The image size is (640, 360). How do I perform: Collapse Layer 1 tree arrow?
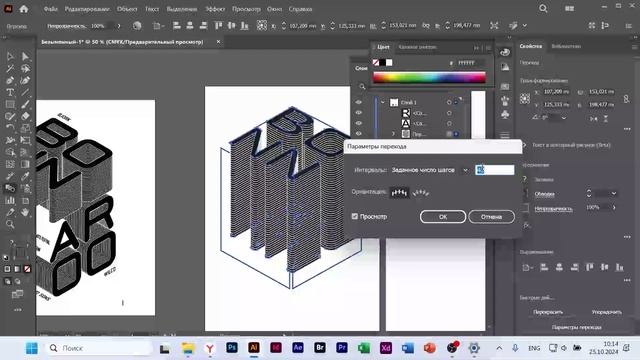tap(383, 102)
